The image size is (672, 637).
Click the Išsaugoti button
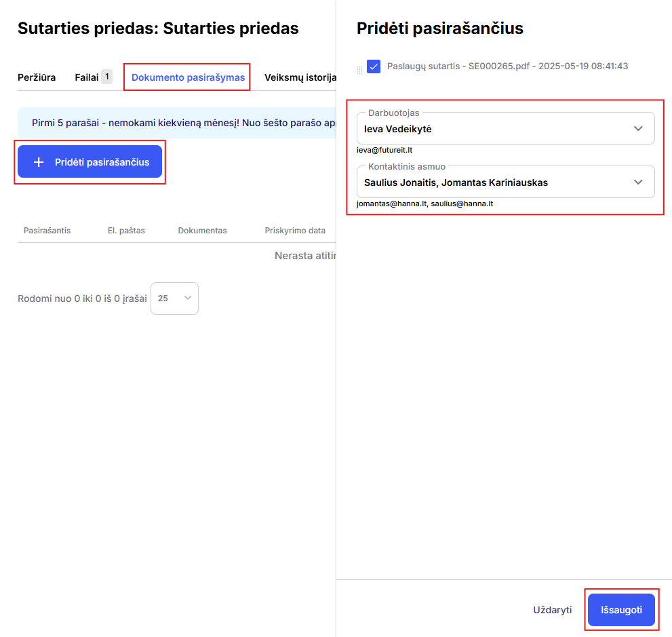pos(621,610)
